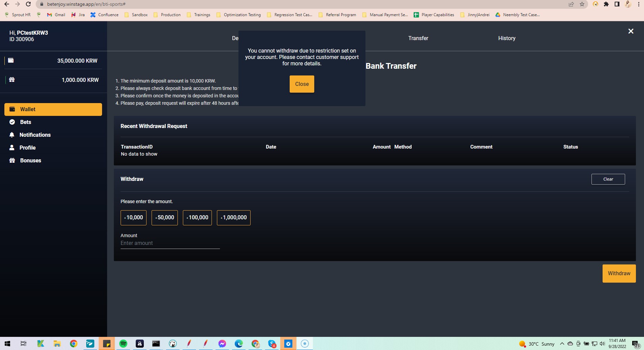
Task: Open the browser extensions puzzle icon
Action: [x=606, y=4]
